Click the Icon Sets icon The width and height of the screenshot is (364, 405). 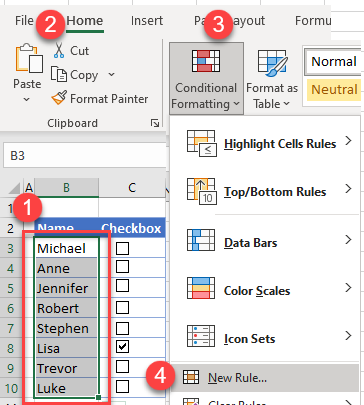tap(201, 336)
